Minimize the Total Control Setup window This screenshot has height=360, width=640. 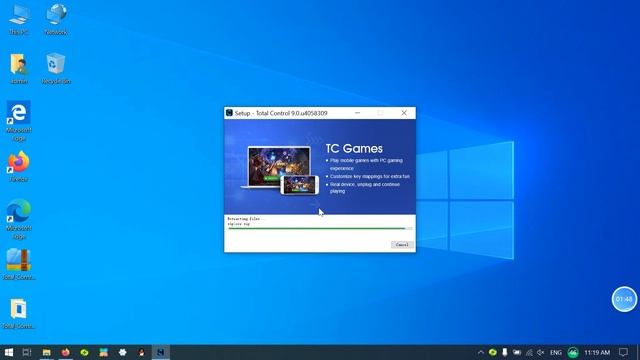pos(358,113)
